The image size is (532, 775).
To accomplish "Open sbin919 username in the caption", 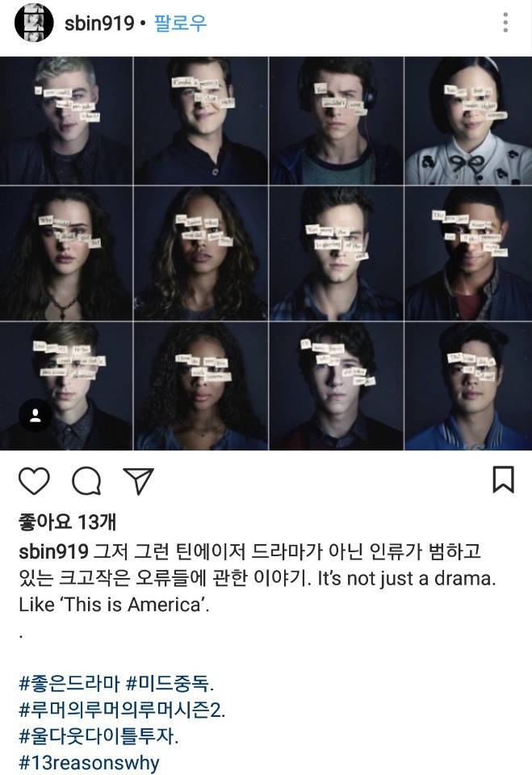I will pos(53,551).
